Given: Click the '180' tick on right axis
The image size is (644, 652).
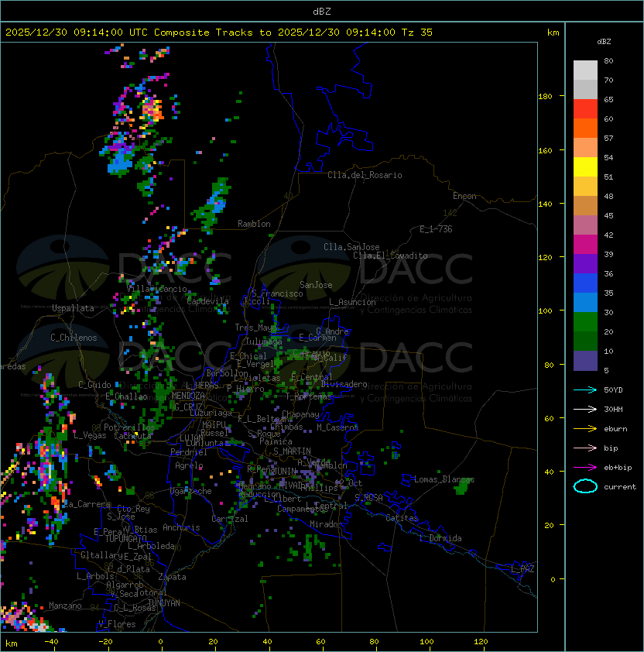Looking at the screenshot, I should (x=545, y=97).
